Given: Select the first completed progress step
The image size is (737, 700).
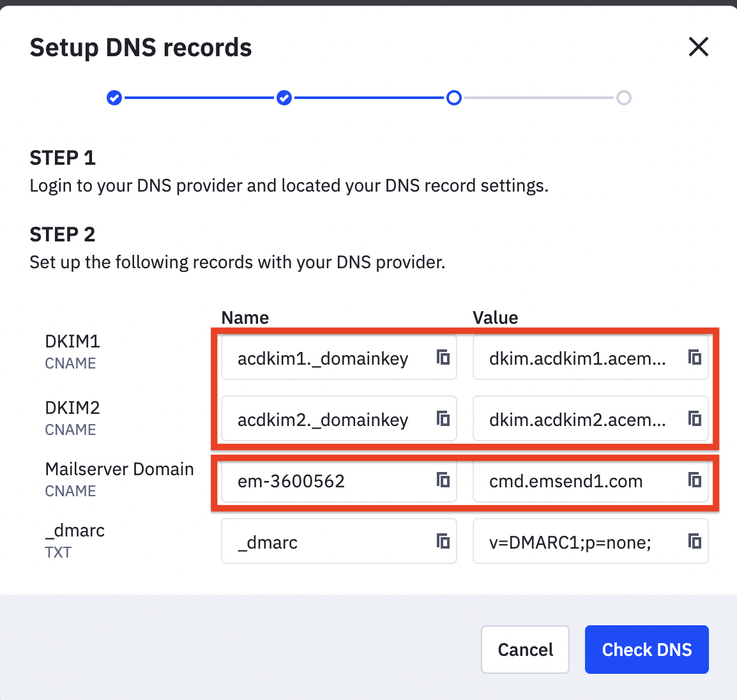Looking at the screenshot, I should pyautogui.click(x=114, y=98).
